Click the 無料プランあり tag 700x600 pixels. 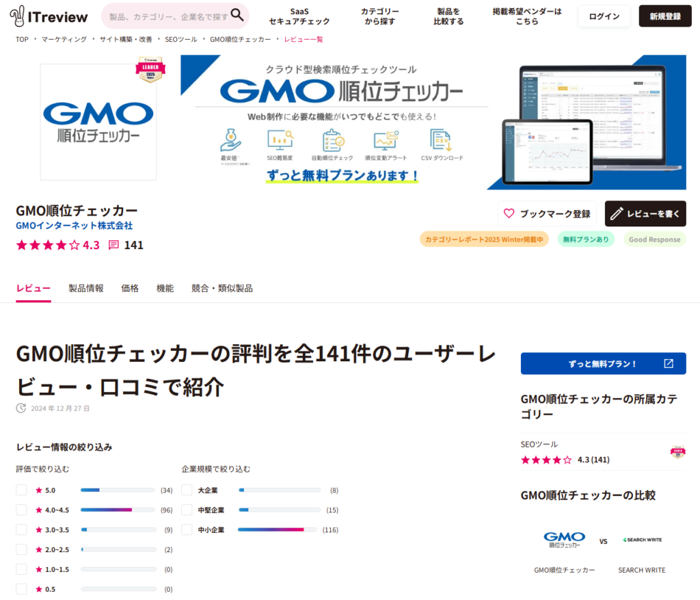tap(586, 239)
